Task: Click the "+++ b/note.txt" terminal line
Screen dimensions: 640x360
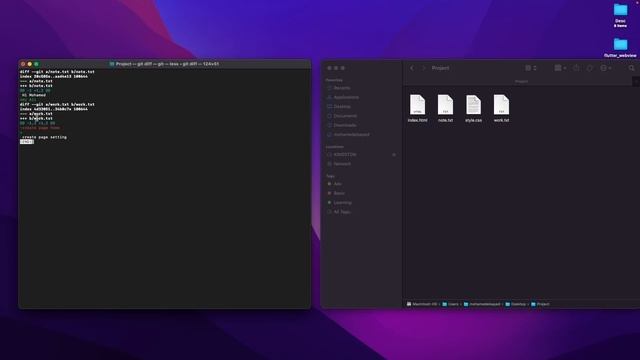Action: click(36, 86)
